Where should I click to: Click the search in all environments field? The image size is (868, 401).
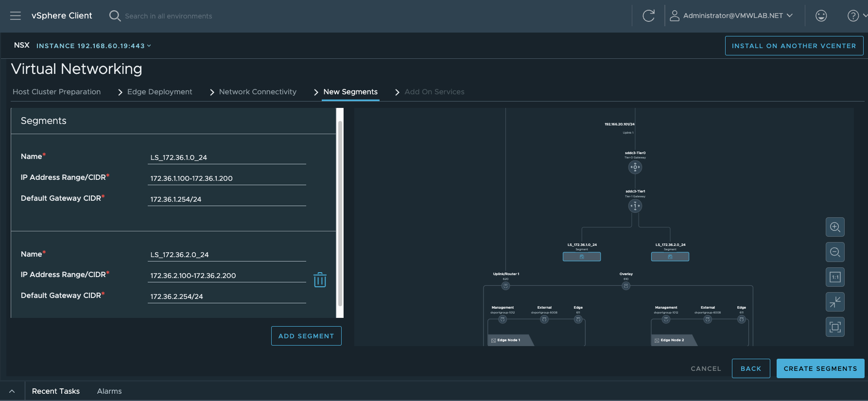pos(169,16)
